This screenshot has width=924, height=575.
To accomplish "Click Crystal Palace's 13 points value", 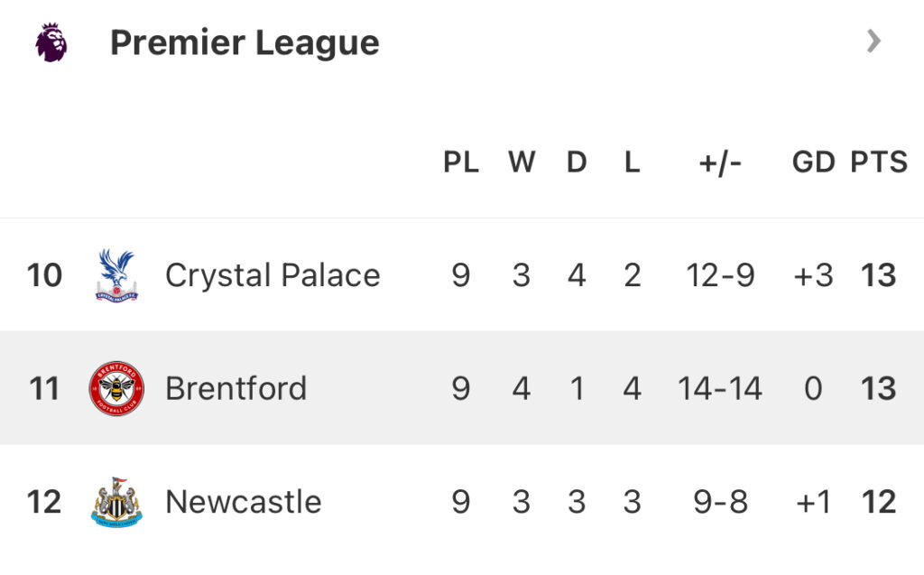I will click(878, 275).
